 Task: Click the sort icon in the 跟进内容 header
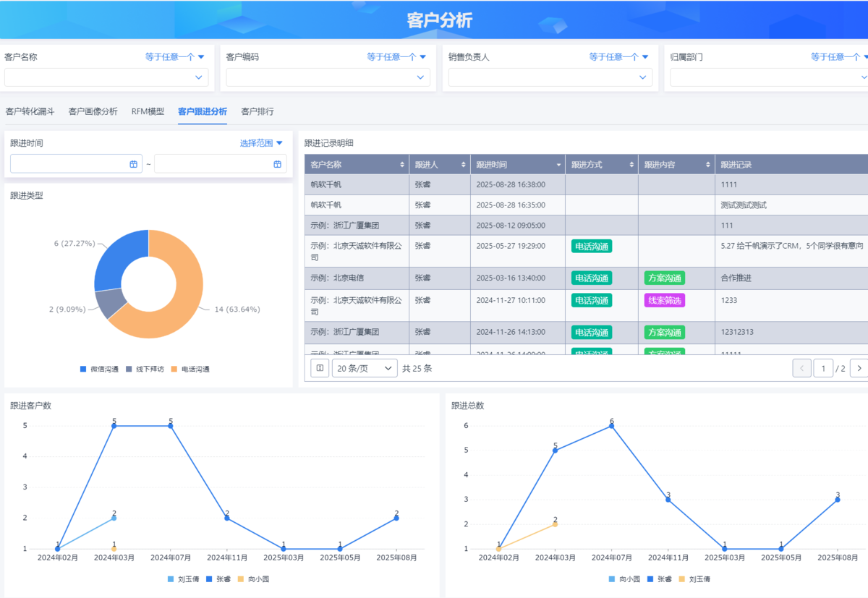(708, 165)
